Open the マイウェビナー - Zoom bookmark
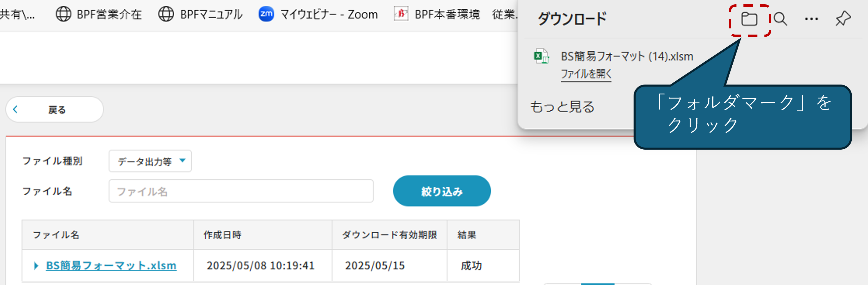 [318, 15]
